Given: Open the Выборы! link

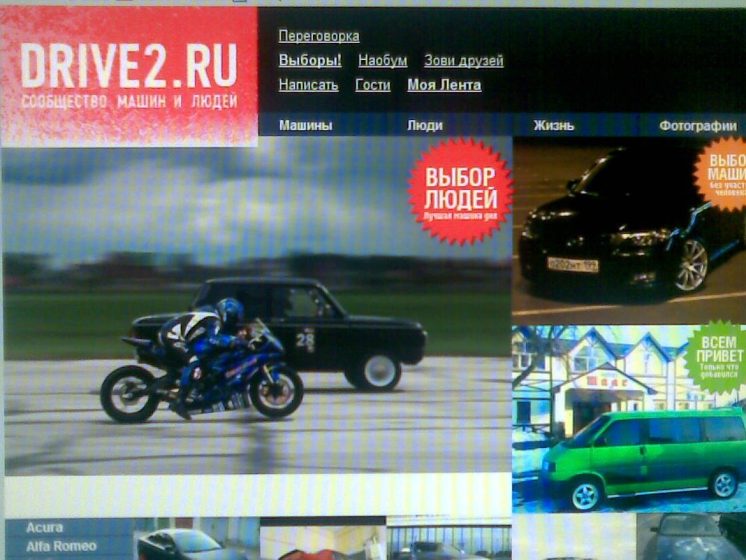Looking at the screenshot, I should [310, 61].
